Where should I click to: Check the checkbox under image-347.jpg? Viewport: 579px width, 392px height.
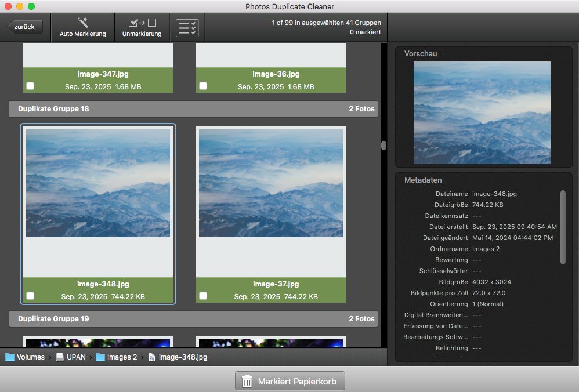[30, 85]
